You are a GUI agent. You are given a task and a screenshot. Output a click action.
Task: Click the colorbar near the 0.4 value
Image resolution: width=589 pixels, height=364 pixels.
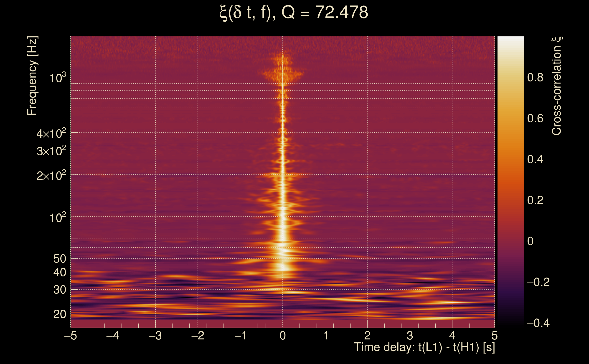coord(510,159)
